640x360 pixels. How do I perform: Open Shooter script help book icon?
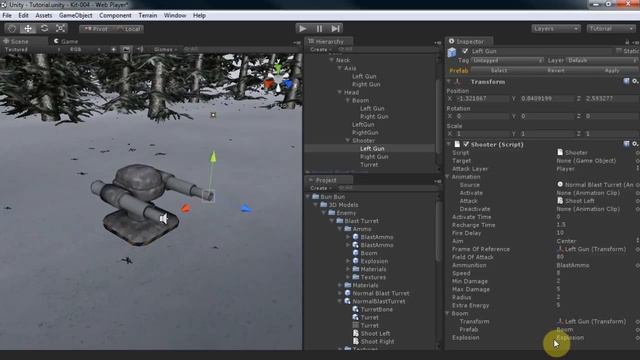tap(626, 144)
